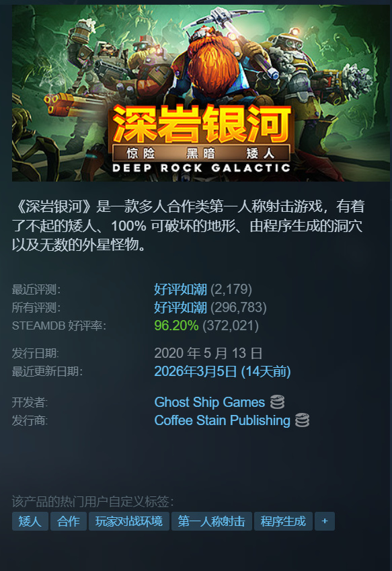392x571 pixels.
Task: Click the green 96.20% SteamDB rating
Action: [x=176, y=326]
